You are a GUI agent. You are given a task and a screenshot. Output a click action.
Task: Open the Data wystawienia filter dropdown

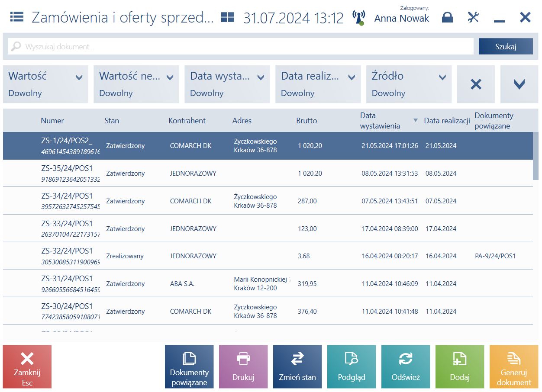(x=227, y=84)
